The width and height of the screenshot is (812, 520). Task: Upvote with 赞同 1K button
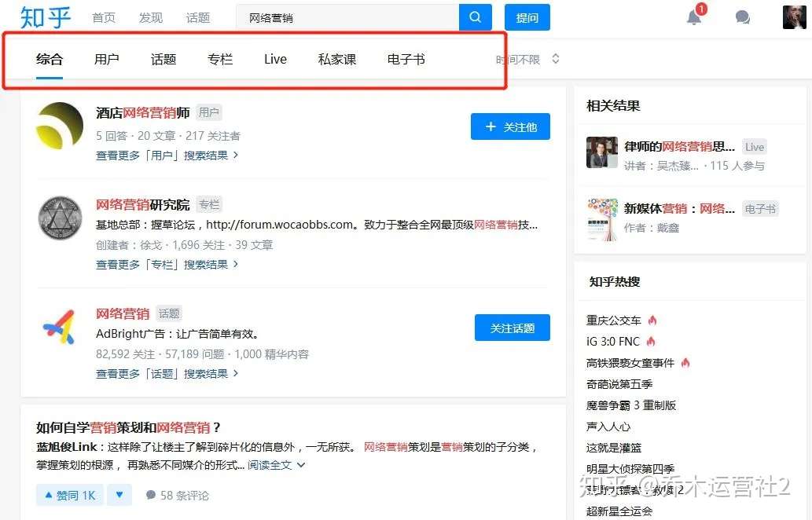[70, 495]
